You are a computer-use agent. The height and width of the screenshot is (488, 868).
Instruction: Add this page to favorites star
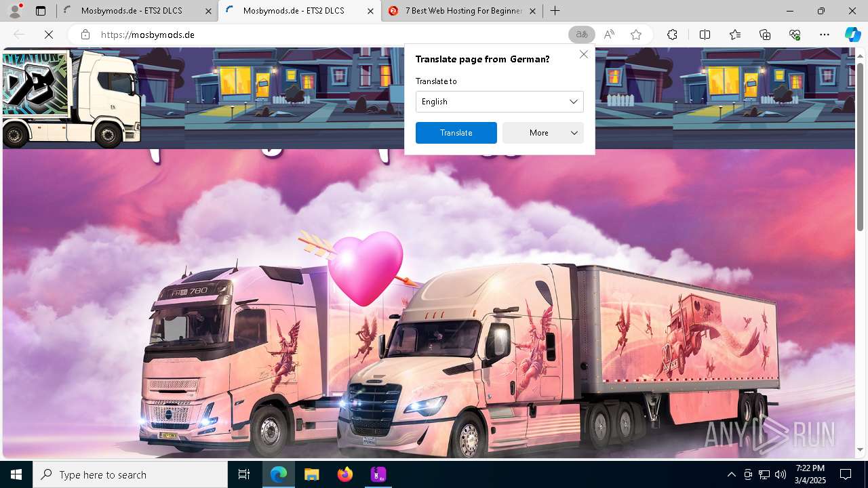(x=636, y=35)
